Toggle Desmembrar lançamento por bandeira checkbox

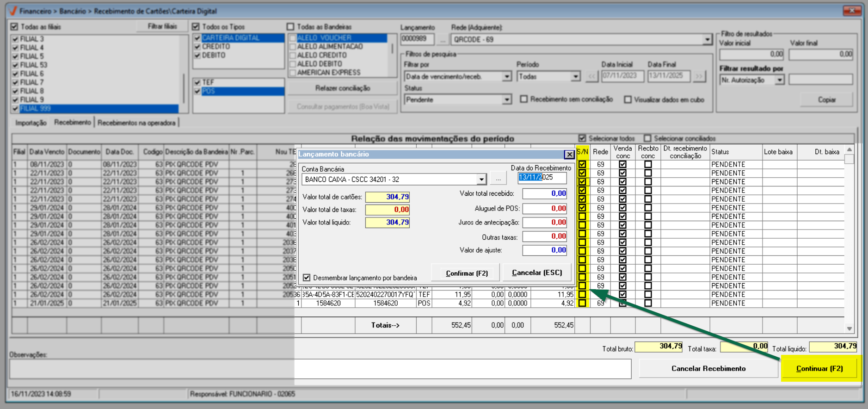tap(307, 278)
